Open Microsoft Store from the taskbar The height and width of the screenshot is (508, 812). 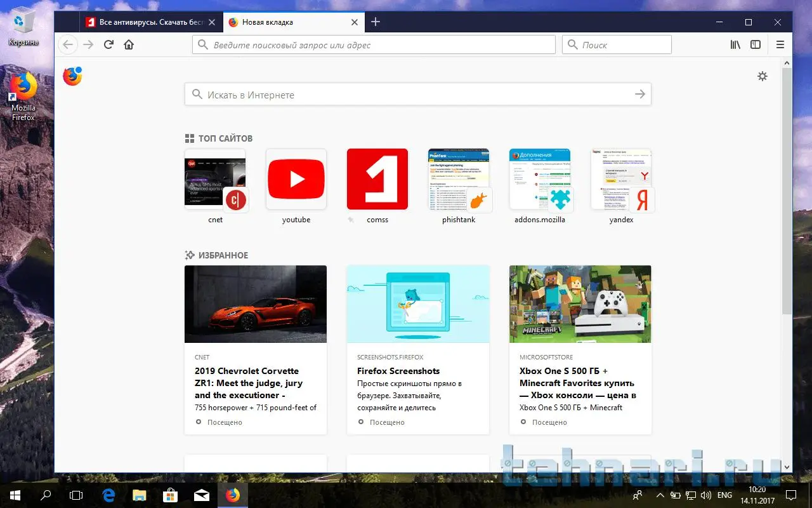[170, 495]
